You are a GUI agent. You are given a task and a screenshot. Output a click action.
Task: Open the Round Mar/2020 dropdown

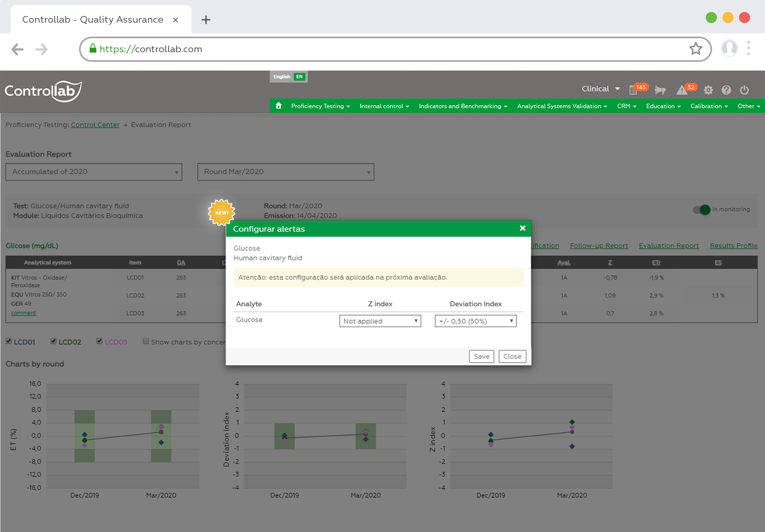click(285, 172)
